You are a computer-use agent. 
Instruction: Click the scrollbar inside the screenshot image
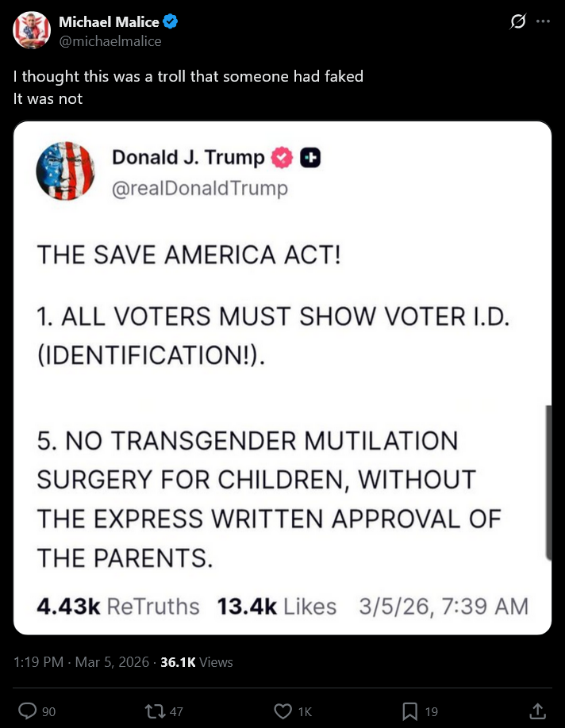pyautogui.click(x=548, y=482)
